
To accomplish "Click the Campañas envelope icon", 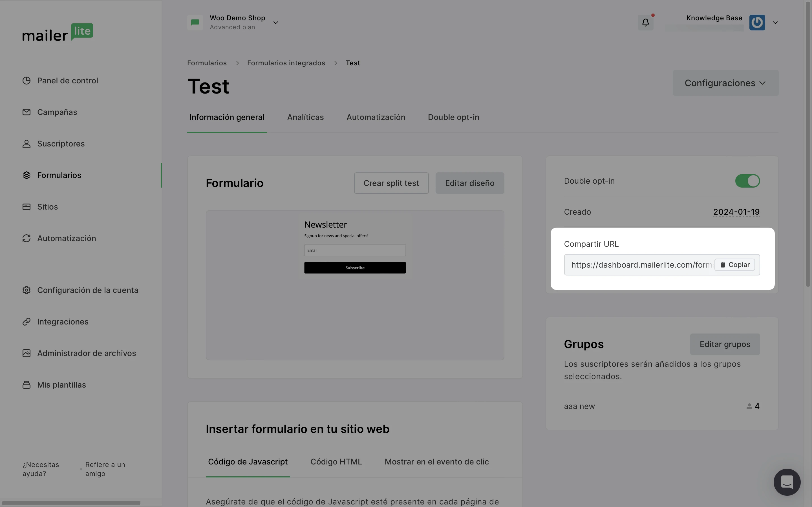I will (27, 112).
